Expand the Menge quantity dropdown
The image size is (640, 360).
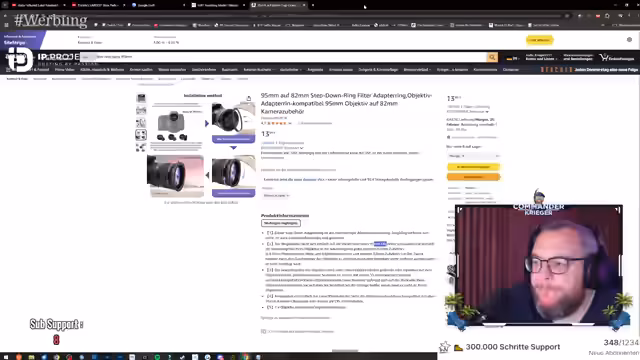pyautogui.click(x=473, y=156)
